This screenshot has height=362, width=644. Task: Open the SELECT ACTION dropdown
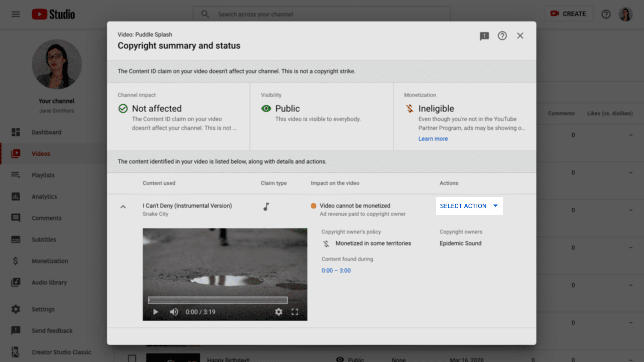pos(469,206)
